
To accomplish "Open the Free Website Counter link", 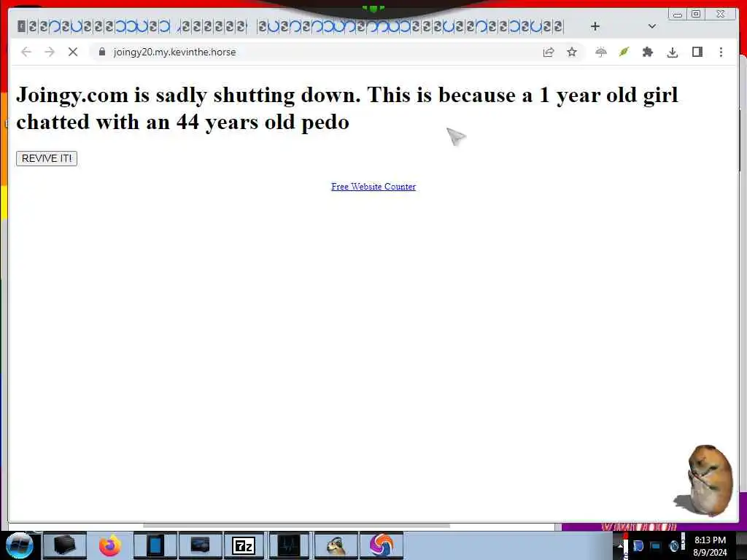I will [x=373, y=187].
